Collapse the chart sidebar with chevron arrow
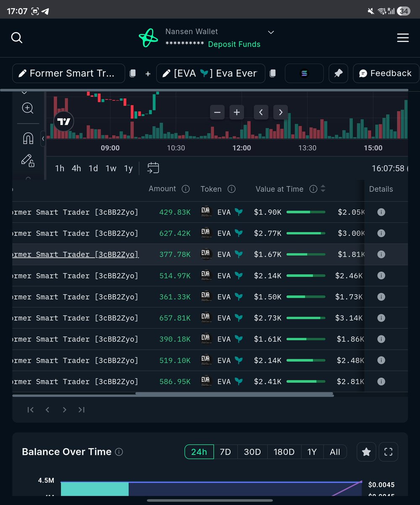Viewport: 420px width, 505px height. [43, 138]
